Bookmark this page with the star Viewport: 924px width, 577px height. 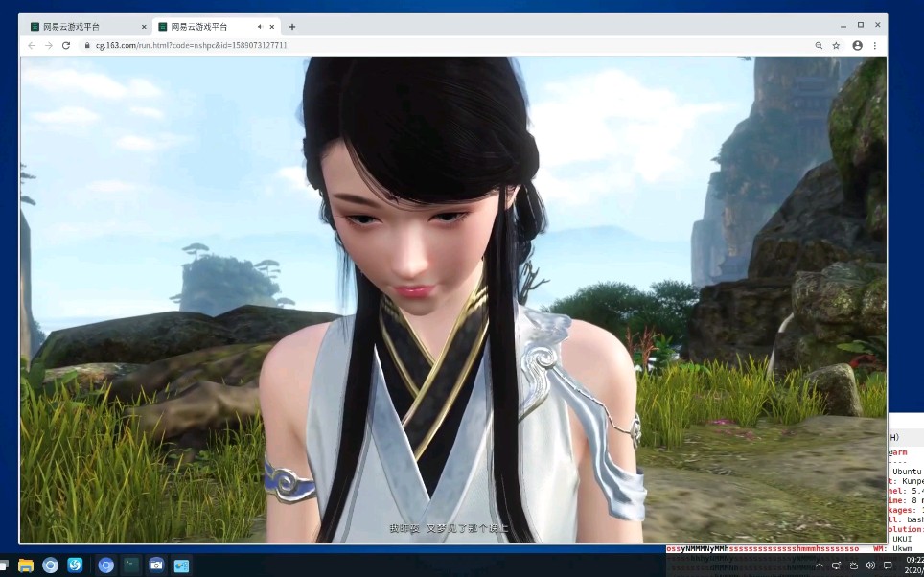pos(836,45)
